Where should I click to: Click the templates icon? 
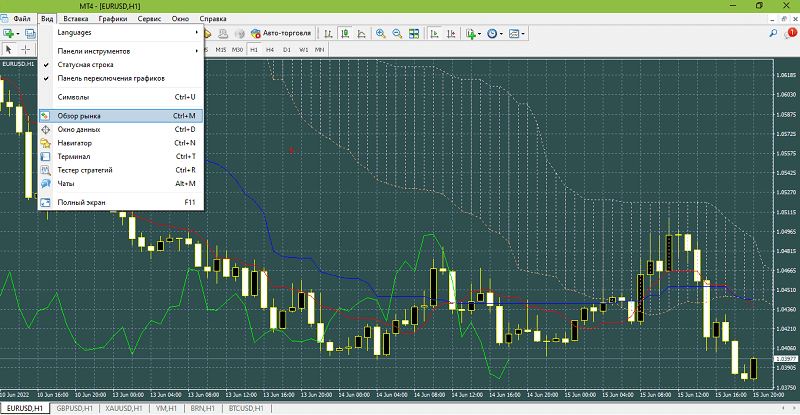514,34
